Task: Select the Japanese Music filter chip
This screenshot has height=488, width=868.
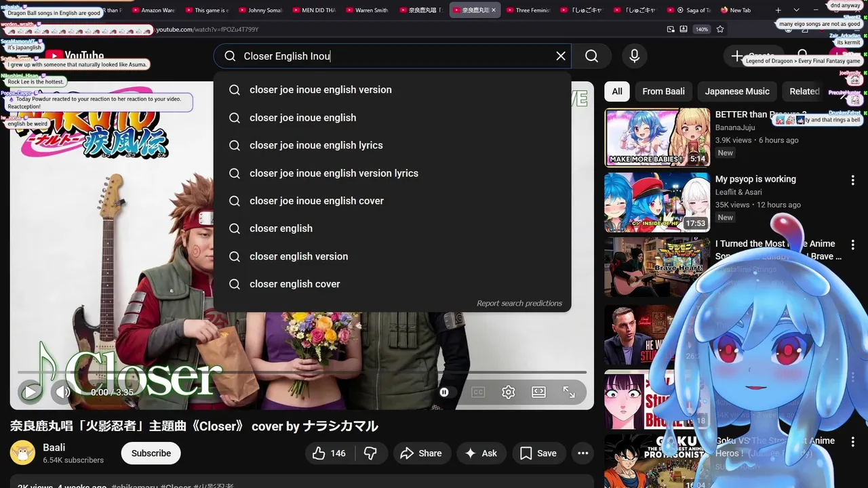Action: (737, 91)
